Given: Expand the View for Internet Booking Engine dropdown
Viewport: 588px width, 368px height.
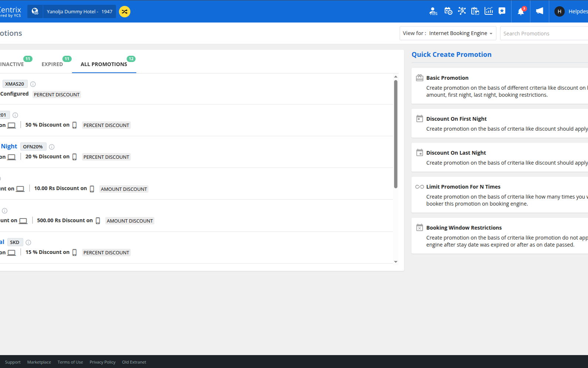Looking at the screenshot, I should click(448, 33).
